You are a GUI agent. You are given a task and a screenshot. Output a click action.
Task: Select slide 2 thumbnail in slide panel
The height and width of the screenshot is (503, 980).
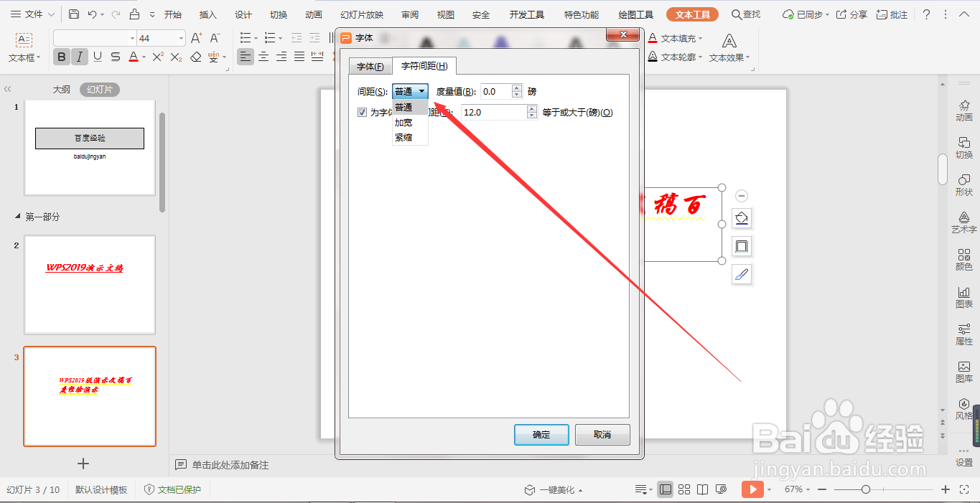(x=90, y=284)
